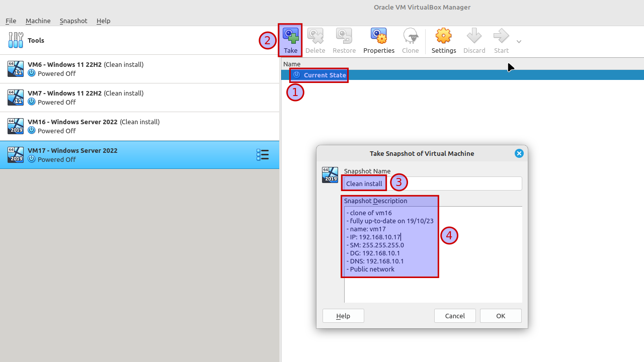Click the '- Public network' description line
The image size is (644, 362).
370,269
